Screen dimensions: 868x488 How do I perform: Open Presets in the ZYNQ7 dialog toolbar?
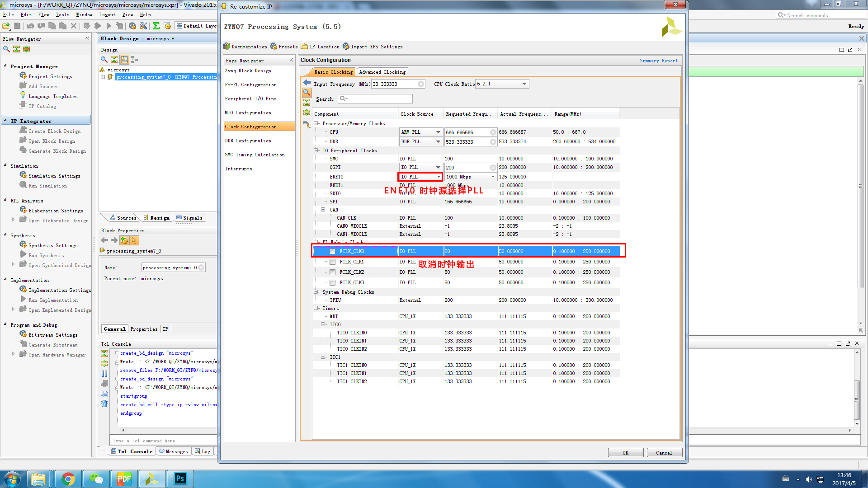click(284, 47)
